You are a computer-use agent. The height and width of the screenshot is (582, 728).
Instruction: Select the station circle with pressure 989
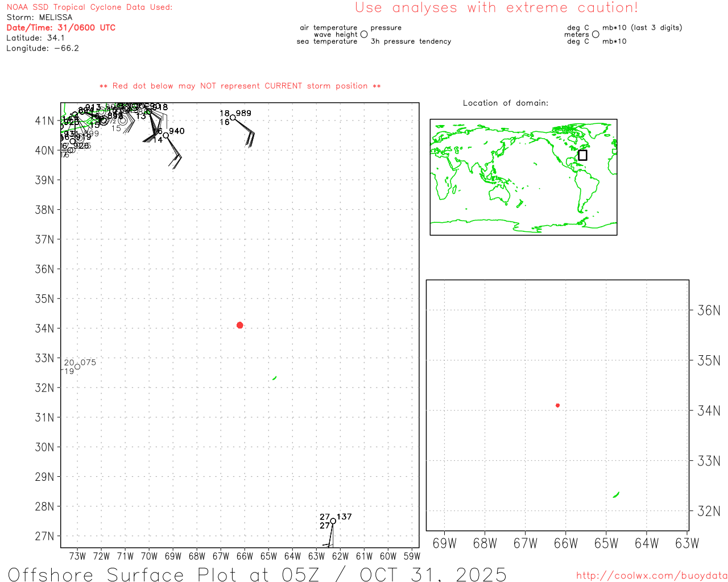(233, 118)
